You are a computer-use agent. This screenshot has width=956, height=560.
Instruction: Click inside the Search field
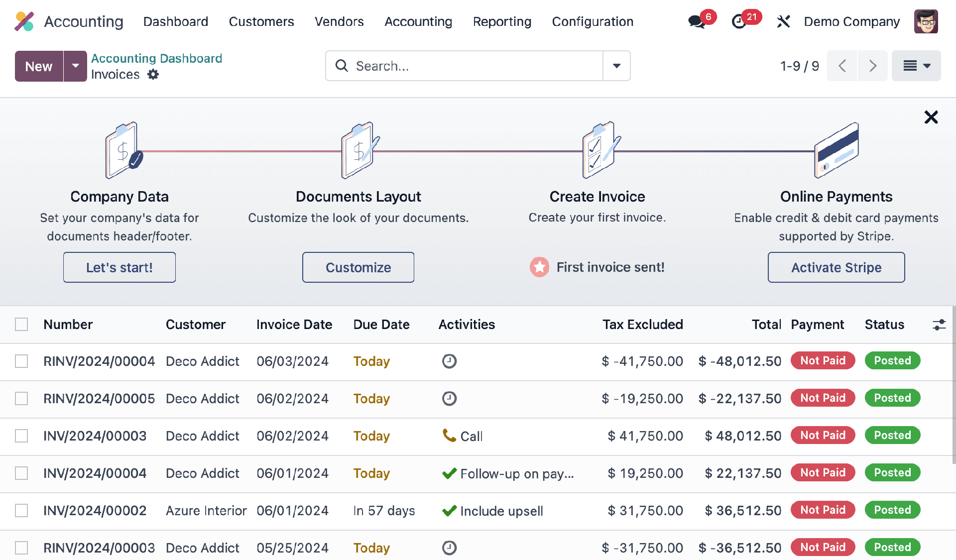(x=463, y=66)
